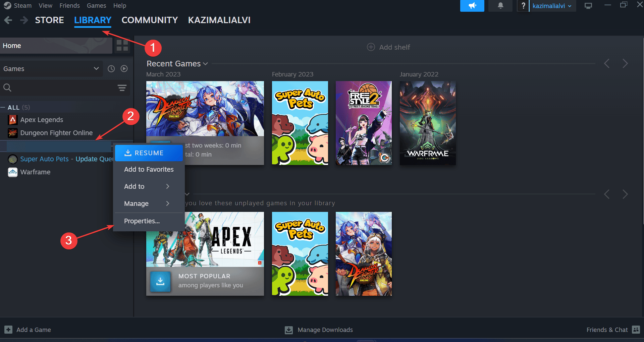This screenshot has width=644, height=342.
Task: Open advanced filters icon beside search
Action: tap(122, 88)
